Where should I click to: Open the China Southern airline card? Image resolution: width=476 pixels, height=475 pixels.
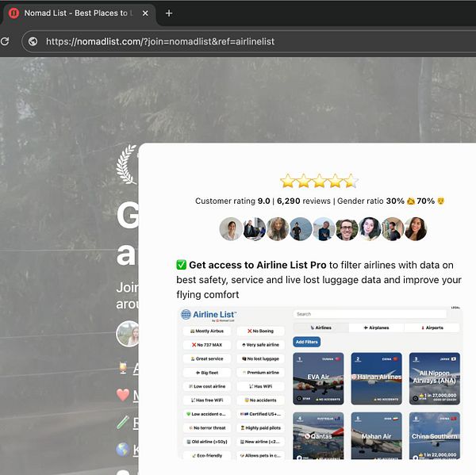pyautogui.click(x=435, y=436)
